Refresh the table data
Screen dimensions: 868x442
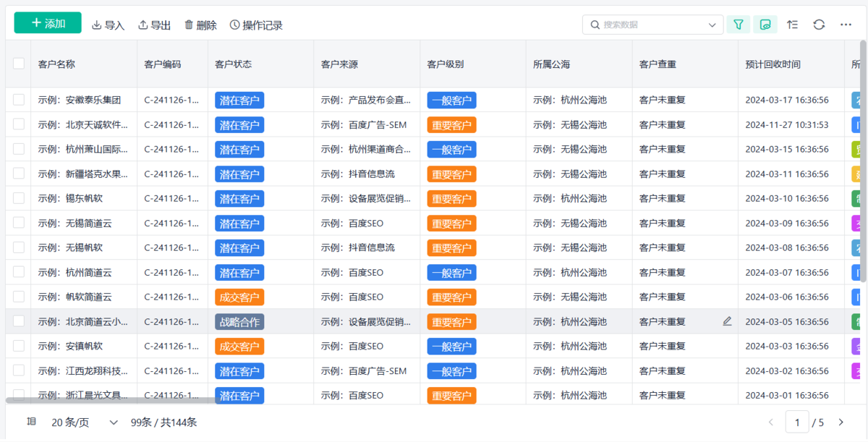point(819,25)
